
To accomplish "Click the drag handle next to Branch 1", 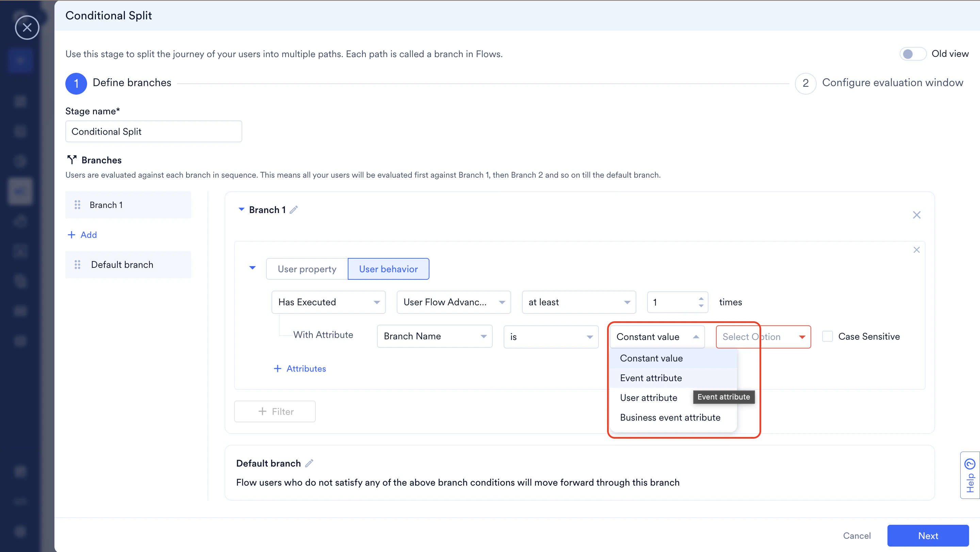I will click(x=78, y=205).
